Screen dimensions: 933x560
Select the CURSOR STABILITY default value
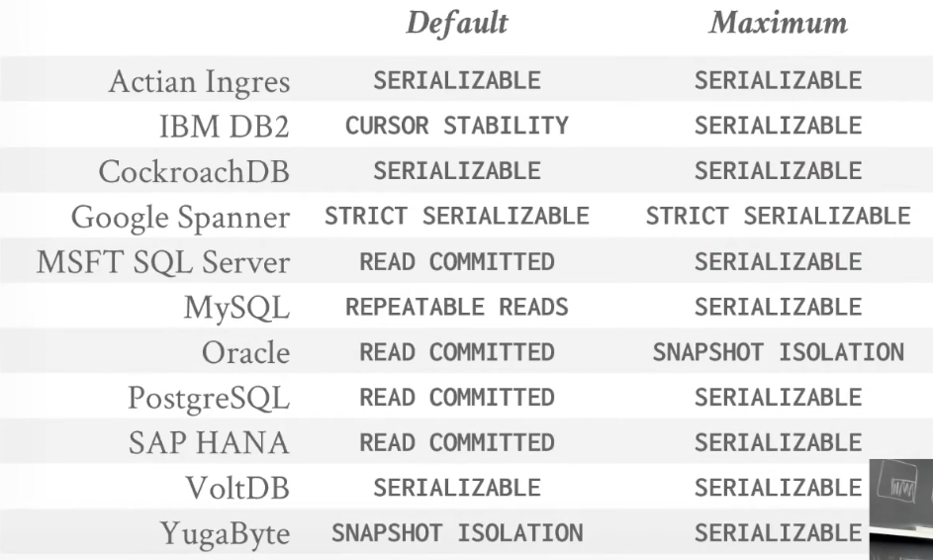click(457, 126)
